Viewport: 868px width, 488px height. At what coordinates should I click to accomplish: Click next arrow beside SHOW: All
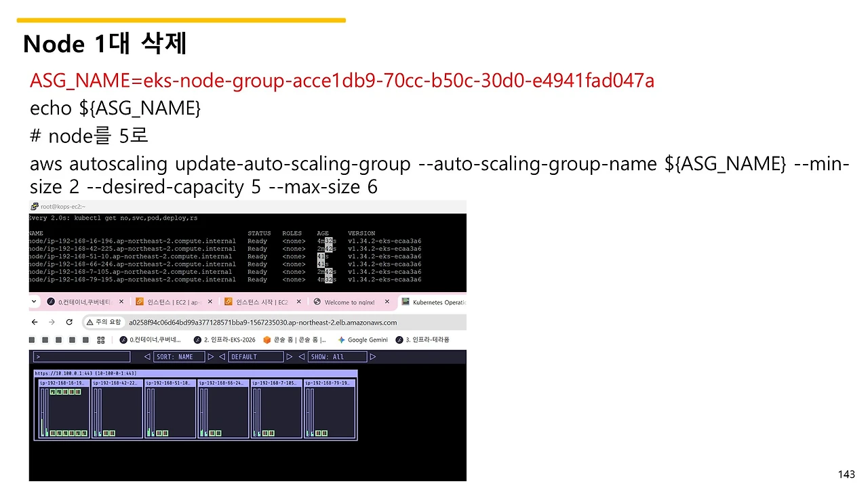[373, 357]
